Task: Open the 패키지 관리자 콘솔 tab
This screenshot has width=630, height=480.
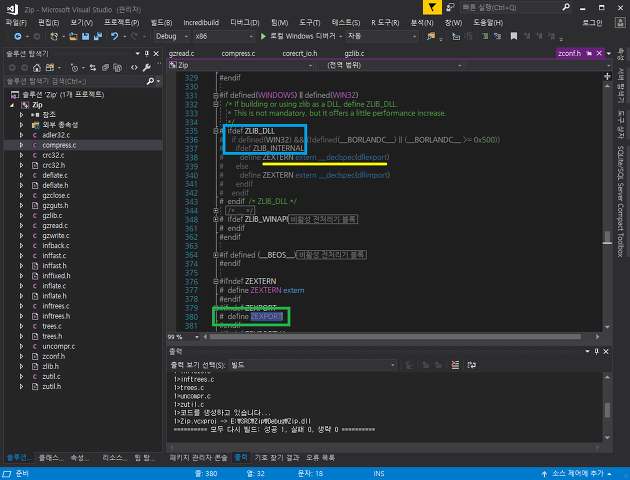Action: click(198, 458)
